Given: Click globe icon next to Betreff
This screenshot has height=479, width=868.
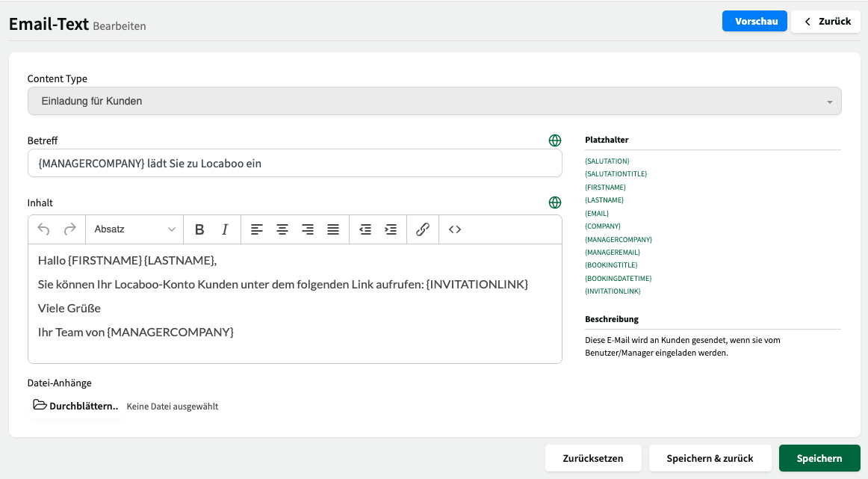Looking at the screenshot, I should click(x=555, y=140).
